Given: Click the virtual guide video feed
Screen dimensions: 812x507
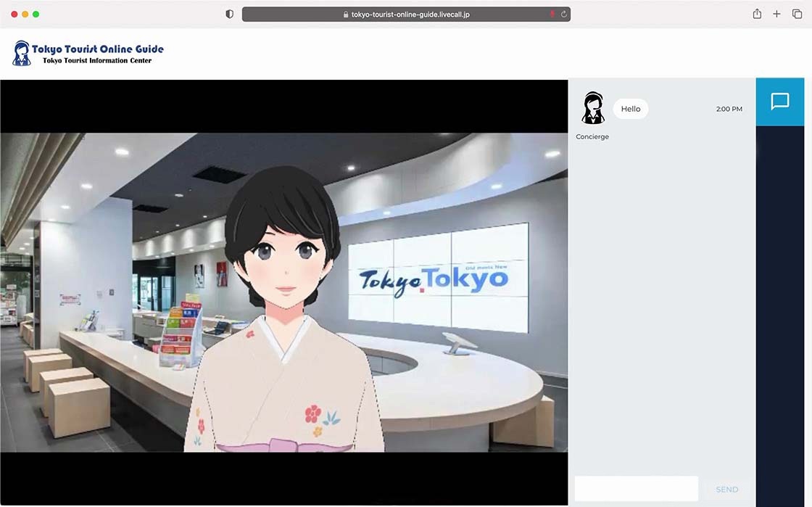Looking at the screenshot, I should 283,292.
